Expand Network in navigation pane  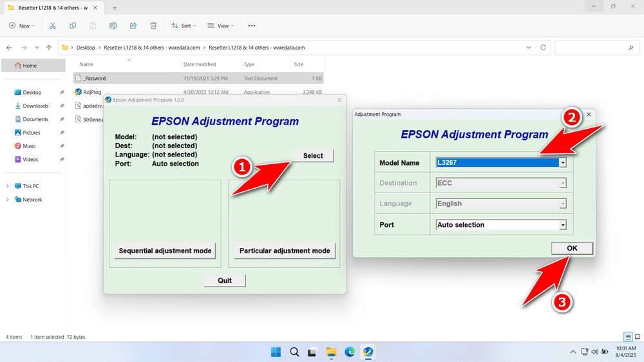click(7, 200)
